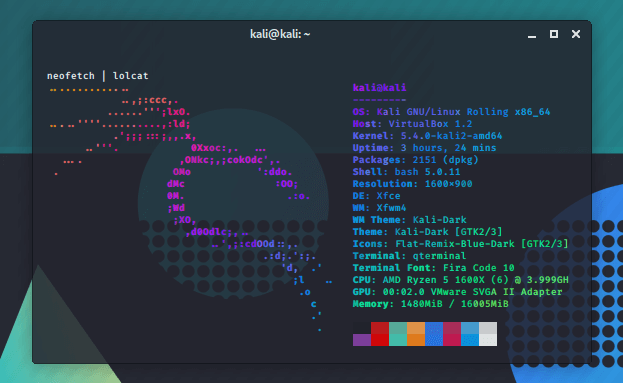Select the CPU: AMD Ryzen 5 1600X line
The width and height of the screenshot is (623, 383).
coord(460,280)
